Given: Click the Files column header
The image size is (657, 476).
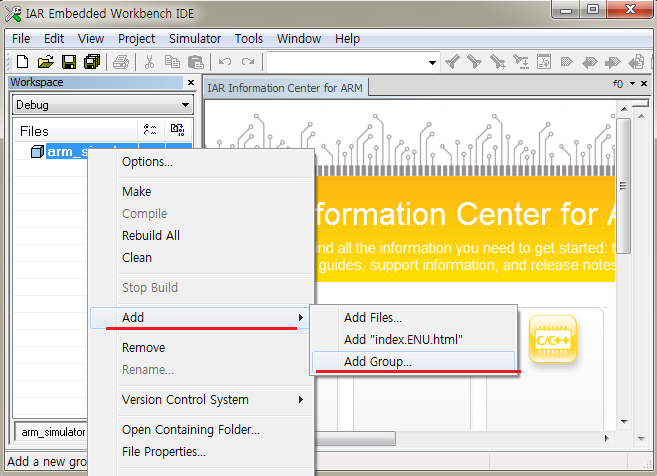Looking at the screenshot, I should point(76,131).
